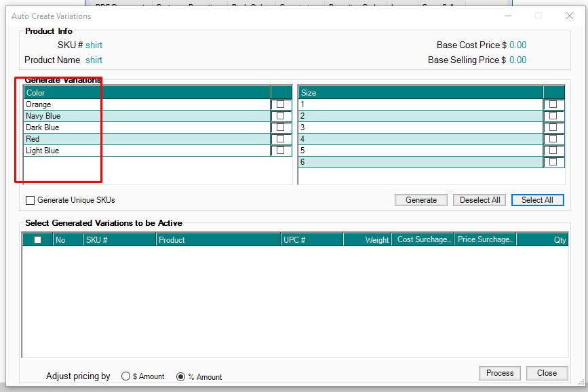
Task: Tick the checkbox for size 1
Action: click(553, 104)
